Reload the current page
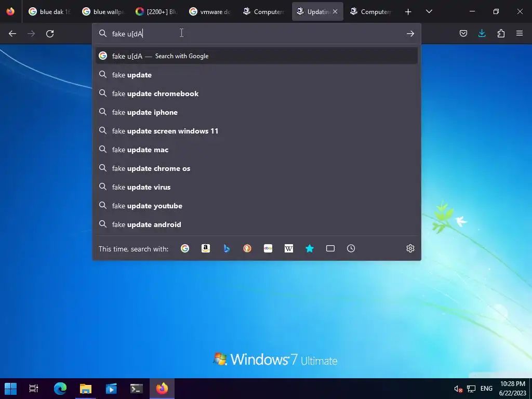 coord(50,34)
